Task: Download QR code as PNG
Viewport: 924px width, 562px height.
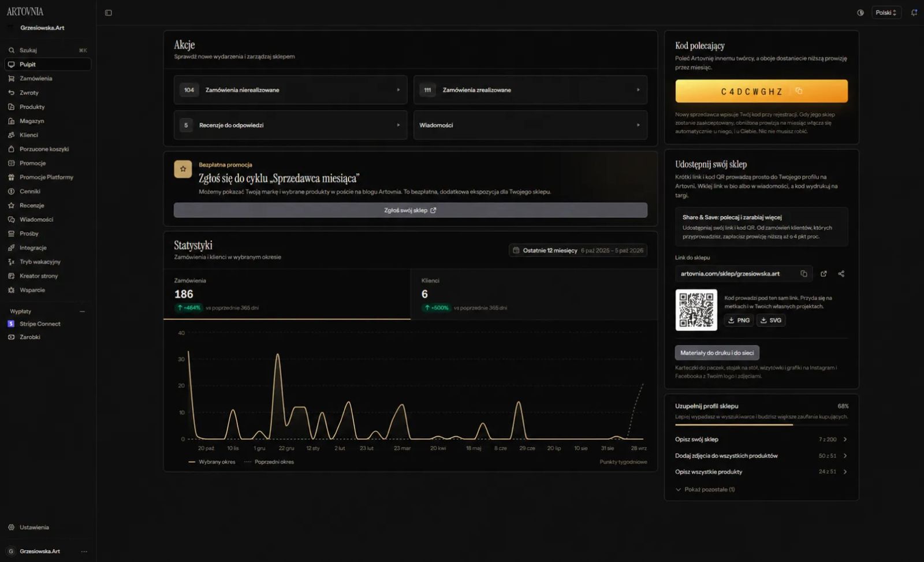Action: coord(739,320)
